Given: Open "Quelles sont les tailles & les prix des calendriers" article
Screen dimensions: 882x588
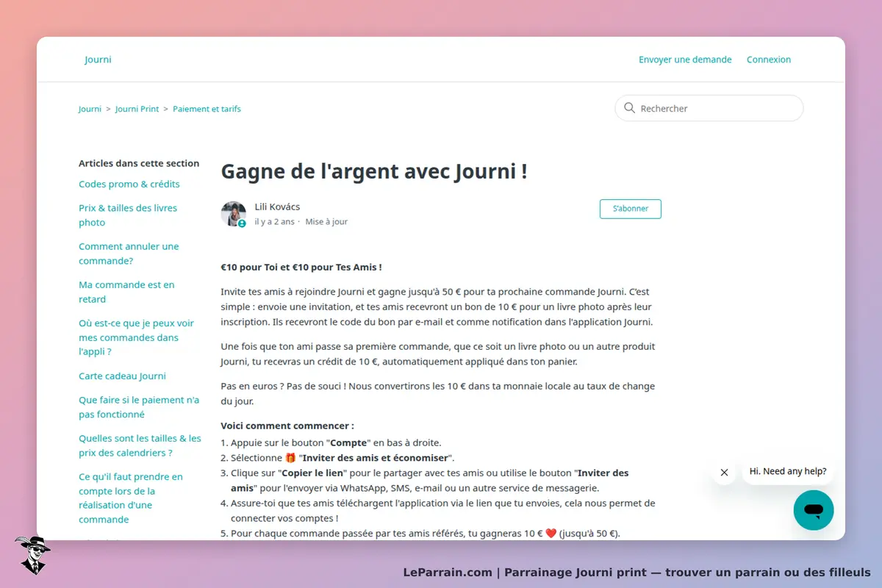Looking at the screenshot, I should pos(140,445).
